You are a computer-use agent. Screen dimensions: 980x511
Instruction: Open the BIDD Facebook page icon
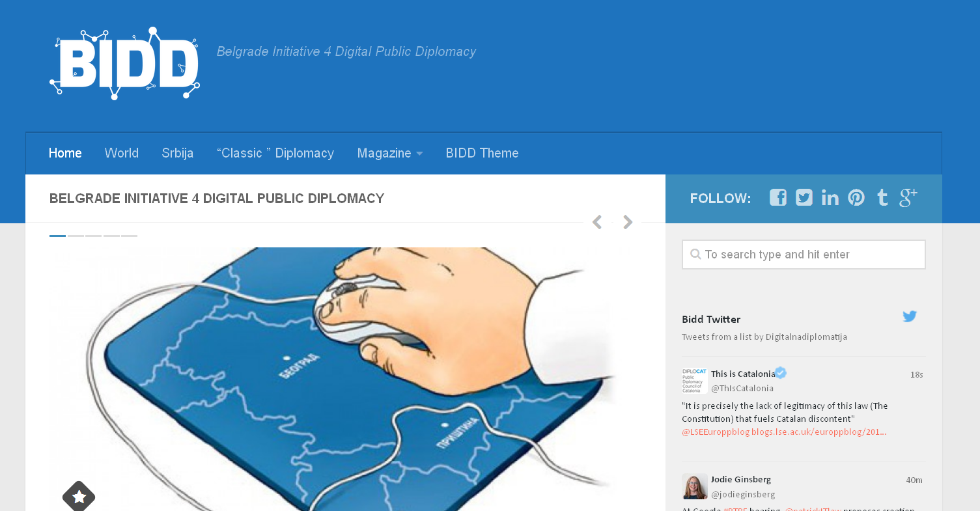point(778,197)
